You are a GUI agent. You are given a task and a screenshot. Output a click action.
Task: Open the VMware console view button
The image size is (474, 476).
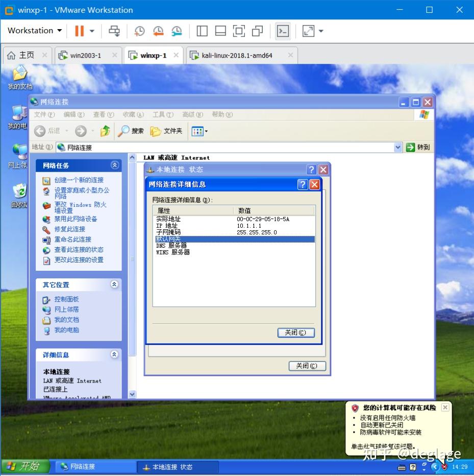point(283,31)
